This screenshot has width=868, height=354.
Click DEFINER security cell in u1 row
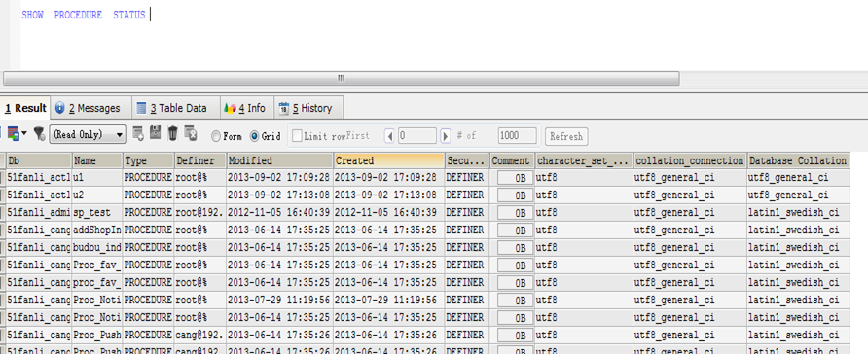coord(467,178)
